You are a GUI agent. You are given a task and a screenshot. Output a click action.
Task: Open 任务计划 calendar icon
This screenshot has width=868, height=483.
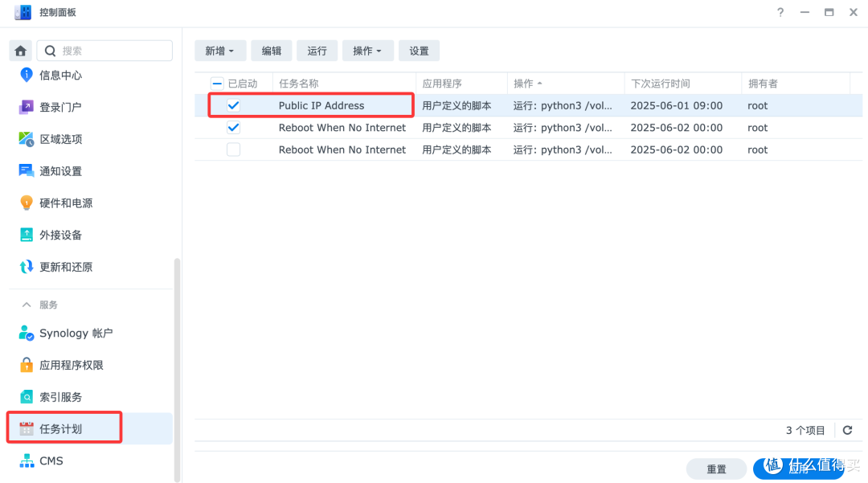pos(26,429)
